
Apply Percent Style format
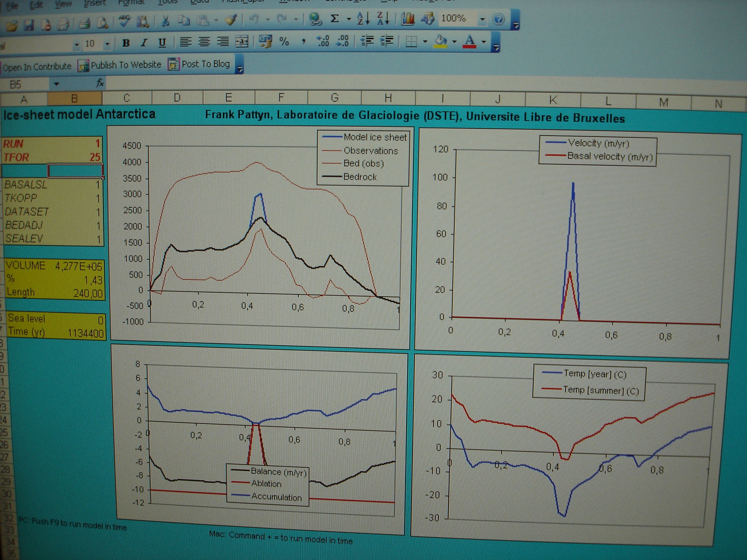click(x=284, y=41)
